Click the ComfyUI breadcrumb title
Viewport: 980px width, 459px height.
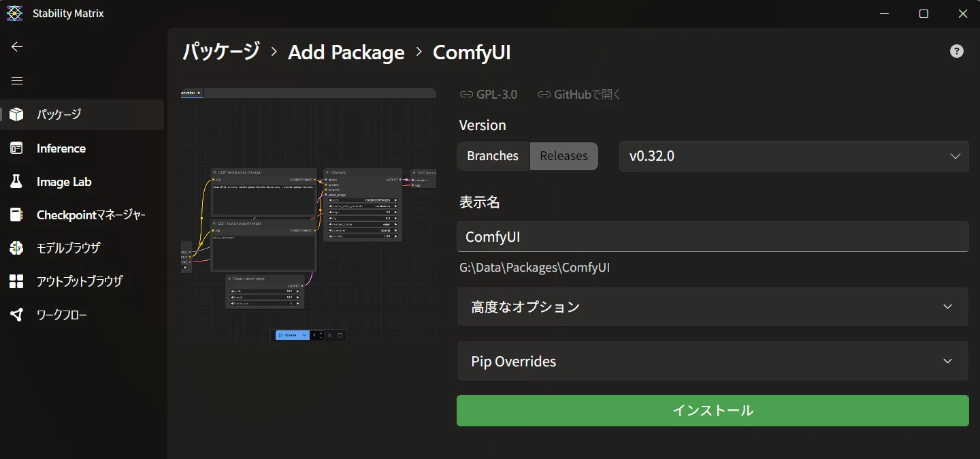(x=472, y=52)
